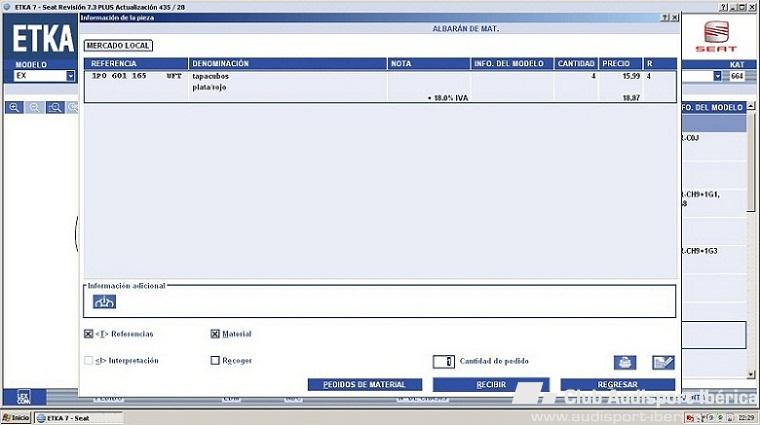Click the red tray icon in system tray
The width and height of the screenshot is (760, 425).
point(689,417)
